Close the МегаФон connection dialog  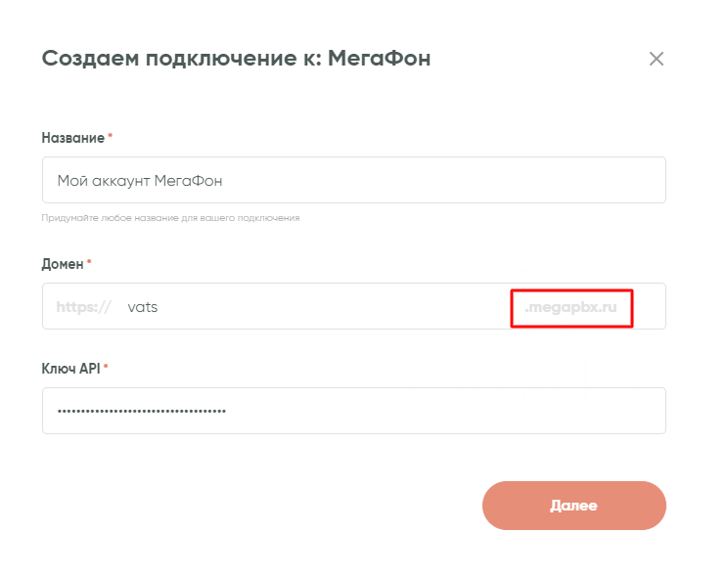(x=657, y=59)
